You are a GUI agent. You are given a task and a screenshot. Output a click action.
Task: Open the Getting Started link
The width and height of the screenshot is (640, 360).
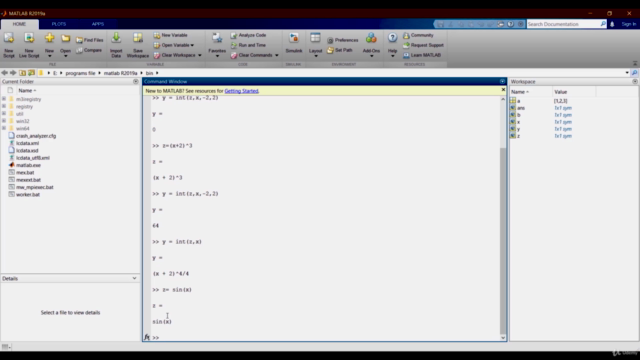[241, 91]
